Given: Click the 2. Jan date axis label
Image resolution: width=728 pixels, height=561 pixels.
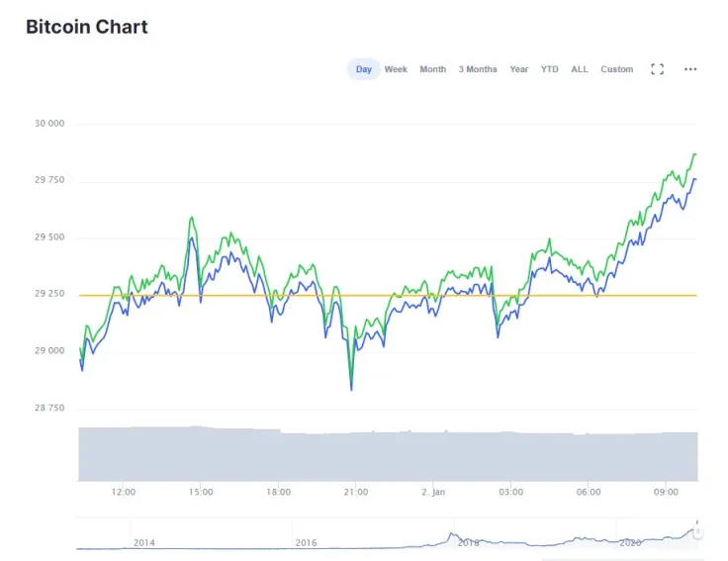Looking at the screenshot, I should tap(433, 492).
